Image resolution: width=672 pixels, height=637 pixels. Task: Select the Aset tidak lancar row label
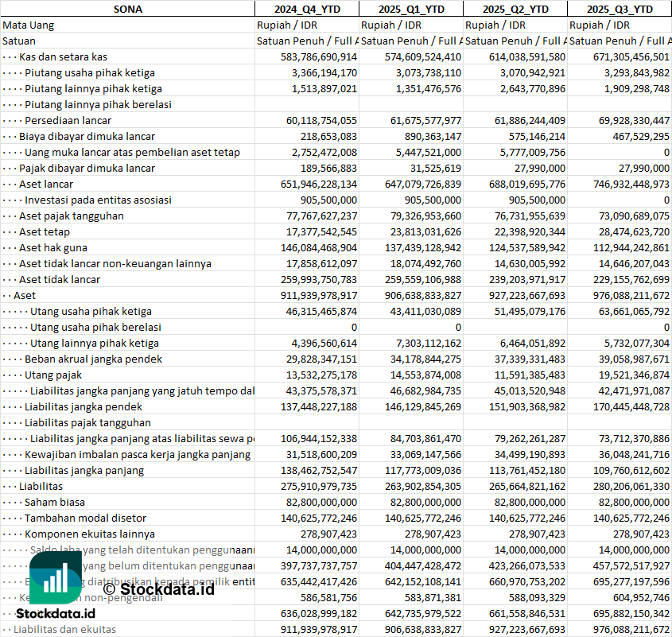pos(60,279)
